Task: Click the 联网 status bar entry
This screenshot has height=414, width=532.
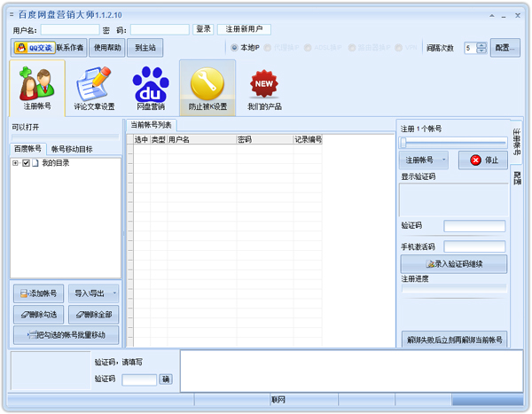Action: (278, 400)
